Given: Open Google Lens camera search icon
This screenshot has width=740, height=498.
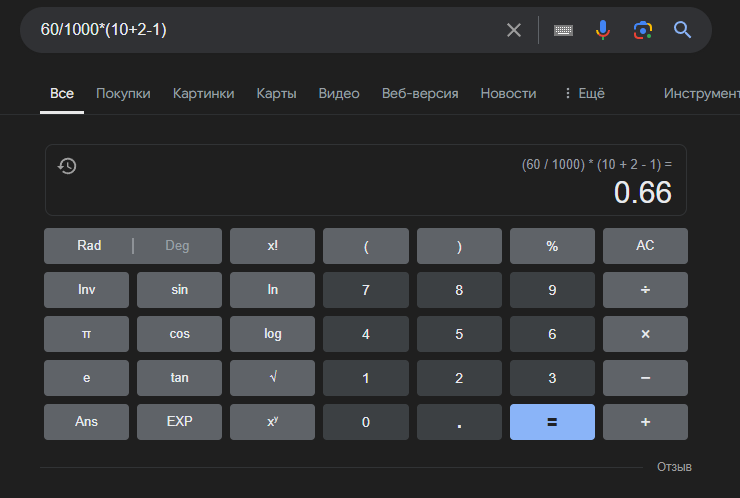Looking at the screenshot, I should tap(643, 30).
